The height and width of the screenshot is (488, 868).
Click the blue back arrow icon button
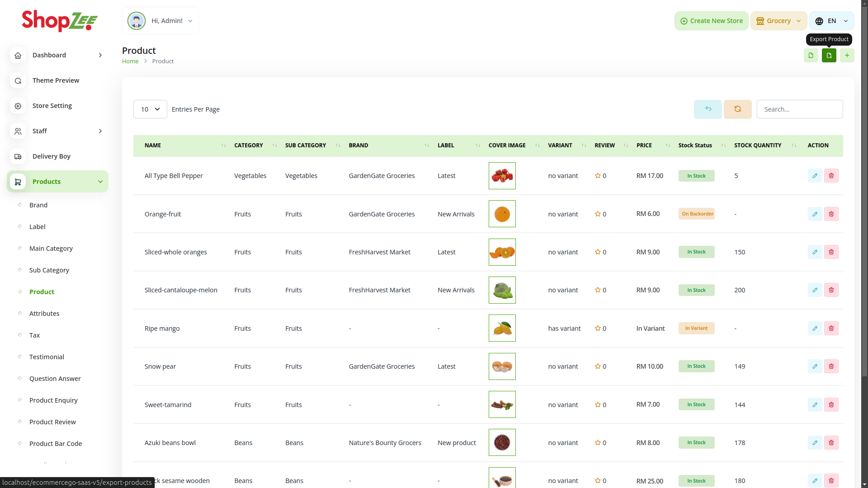coord(708,109)
